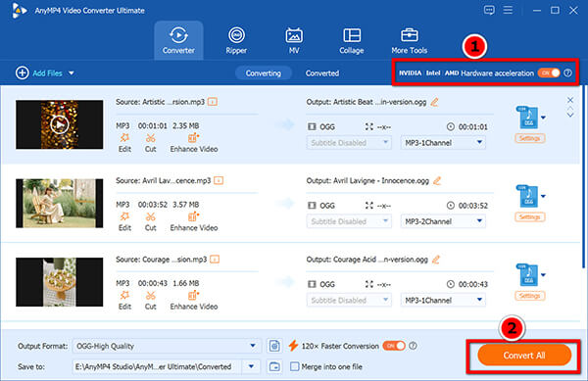Open the MV maker icon
The width and height of the screenshot is (588, 381).
click(294, 35)
